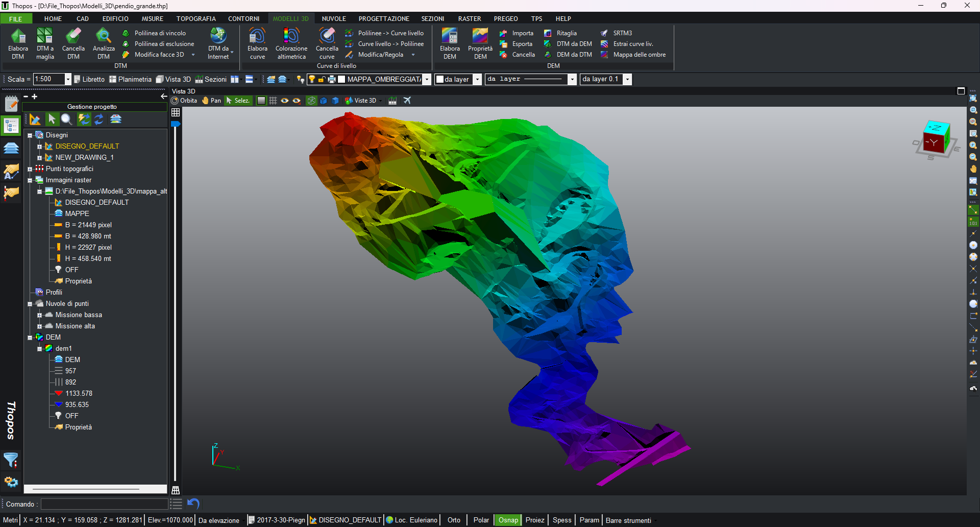Viewport: 980px width, 527px height.
Task: Toggle the OFF lightbulb under raster image
Action: (58, 270)
